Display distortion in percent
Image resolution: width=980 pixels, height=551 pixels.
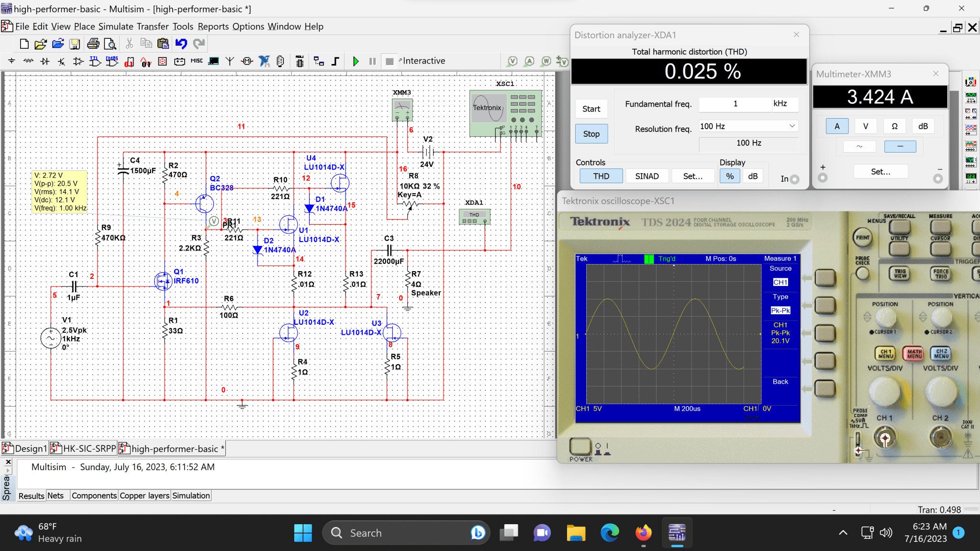pyautogui.click(x=730, y=176)
